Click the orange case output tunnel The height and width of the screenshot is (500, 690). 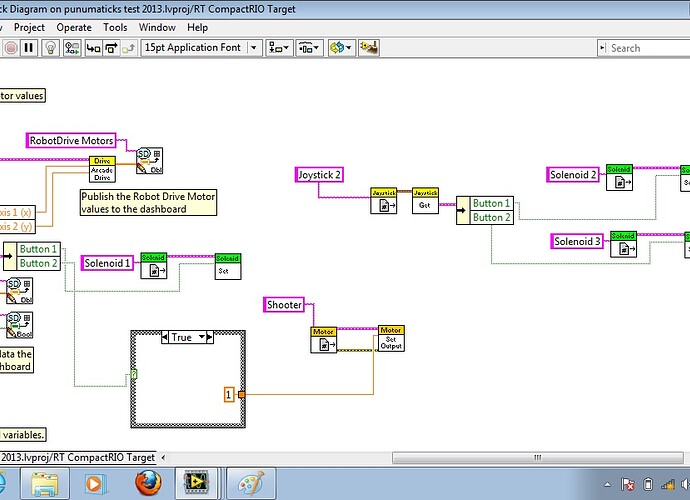click(242, 394)
